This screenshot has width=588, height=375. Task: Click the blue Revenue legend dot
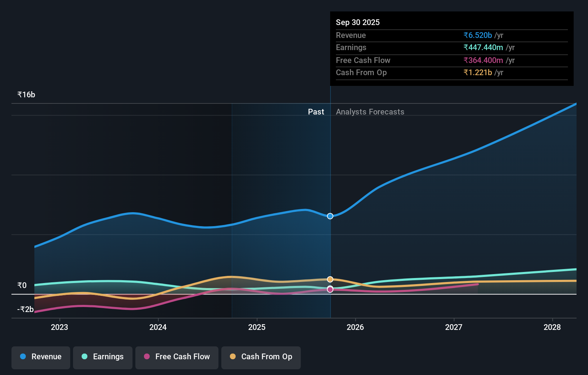(23, 357)
